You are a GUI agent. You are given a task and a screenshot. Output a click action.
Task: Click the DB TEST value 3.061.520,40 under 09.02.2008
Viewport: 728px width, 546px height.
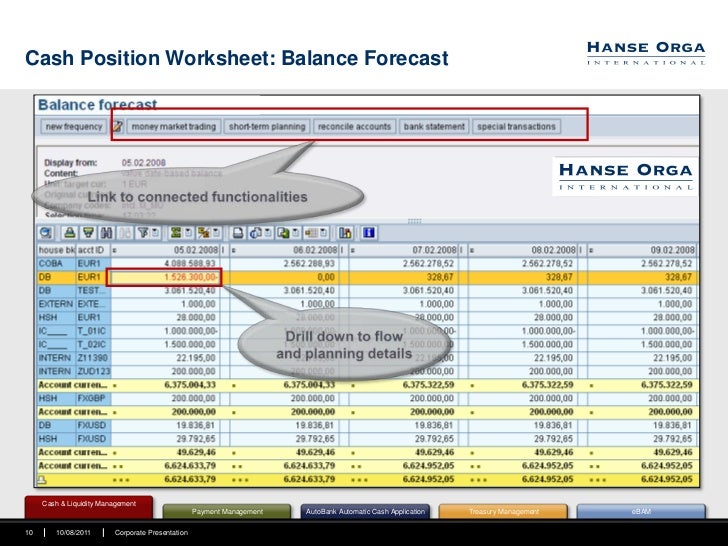coord(666,291)
